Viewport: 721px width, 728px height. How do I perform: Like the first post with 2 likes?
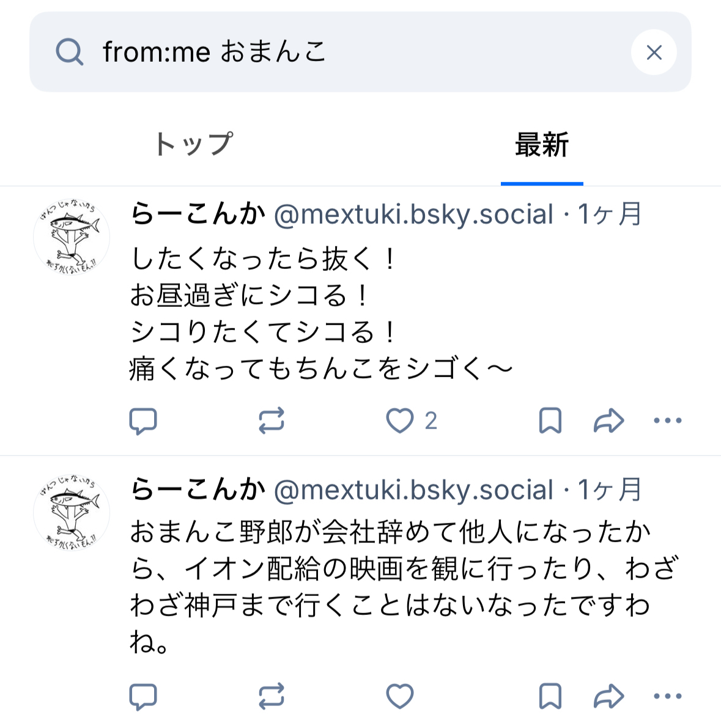(401, 421)
